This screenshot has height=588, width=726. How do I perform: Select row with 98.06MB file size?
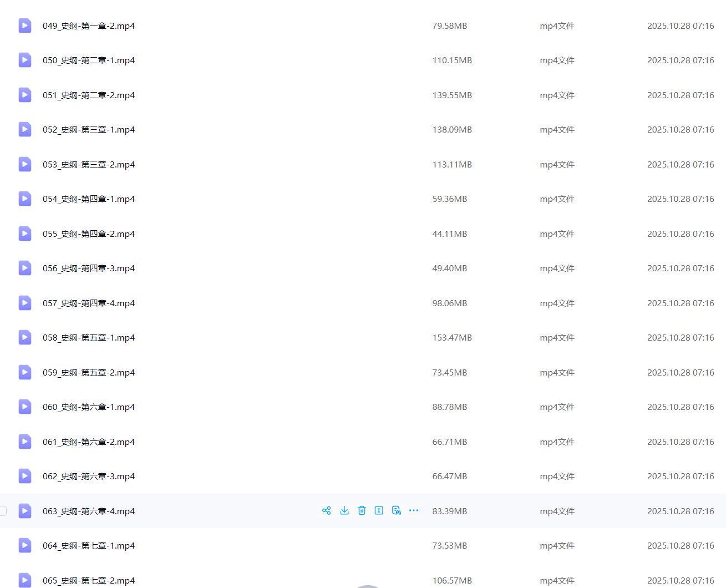pos(449,303)
